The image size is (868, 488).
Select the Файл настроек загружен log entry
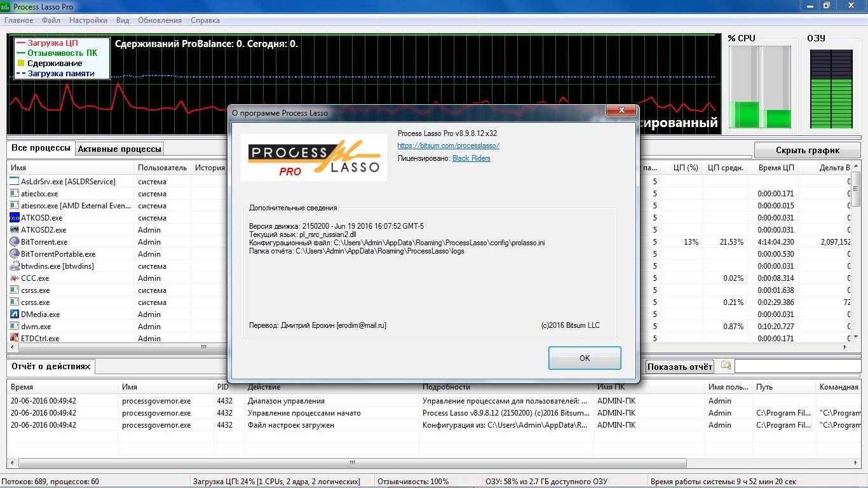coord(433,425)
